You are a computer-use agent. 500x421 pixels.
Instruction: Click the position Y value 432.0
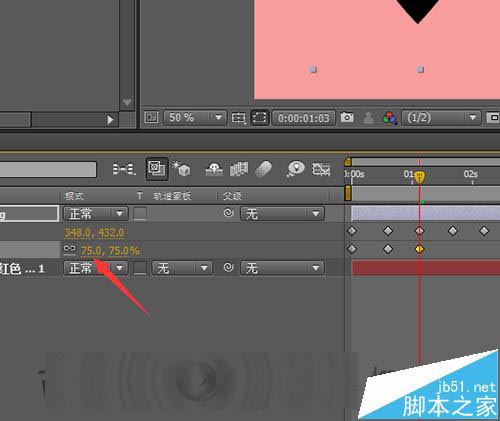tap(111, 232)
